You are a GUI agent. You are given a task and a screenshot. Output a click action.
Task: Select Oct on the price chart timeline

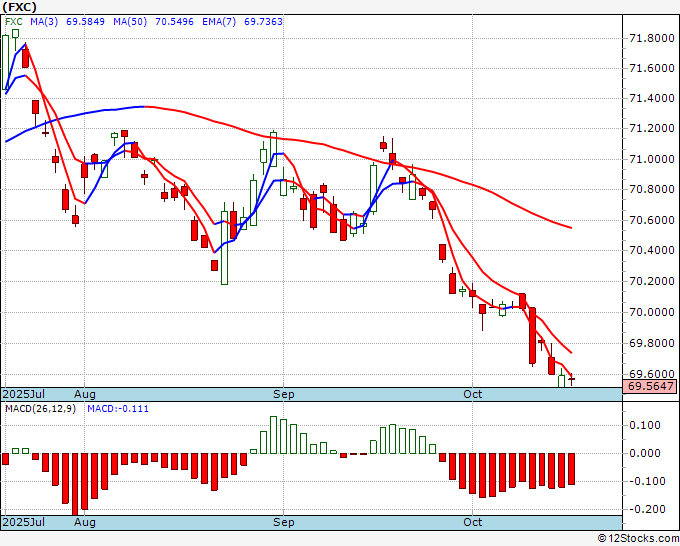pyautogui.click(x=472, y=394)
